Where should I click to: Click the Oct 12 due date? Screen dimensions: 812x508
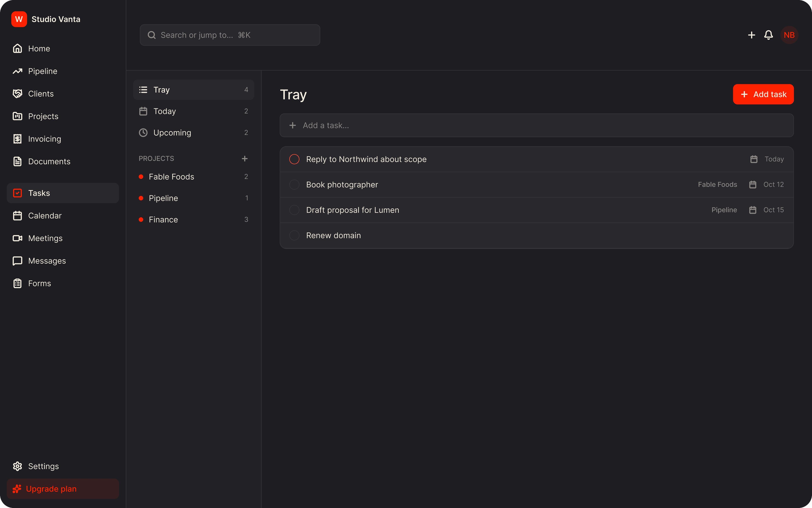click(774, 184)
